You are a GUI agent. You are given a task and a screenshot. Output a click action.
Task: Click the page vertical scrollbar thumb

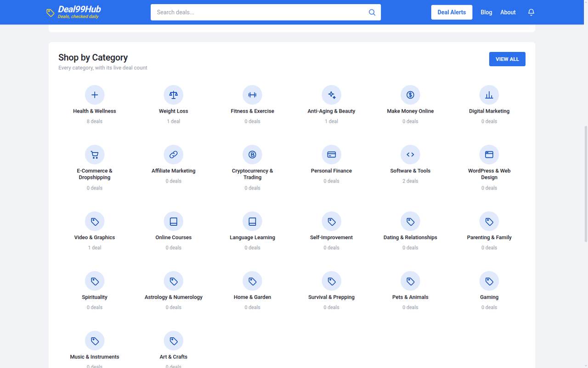[585, 183]
